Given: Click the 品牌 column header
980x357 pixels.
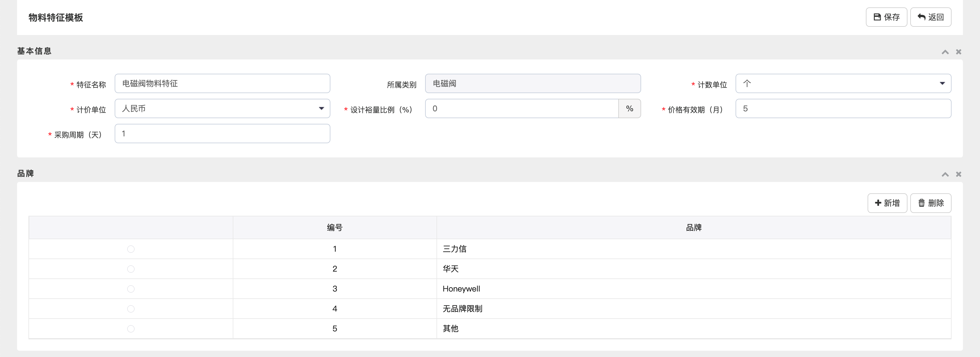Looking at the screenshot, I should [x=693, y=227].
